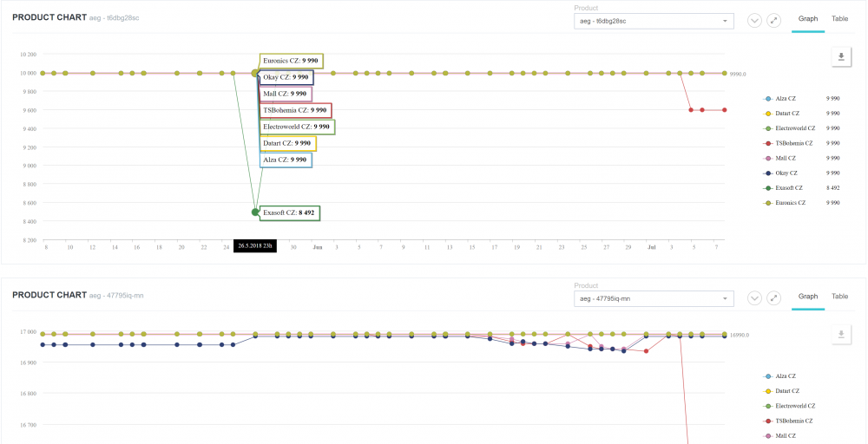This screenshot has width=868, height=444.
Task: Download the bottom 47795iq-mn chart image
Action: (841, 334)
